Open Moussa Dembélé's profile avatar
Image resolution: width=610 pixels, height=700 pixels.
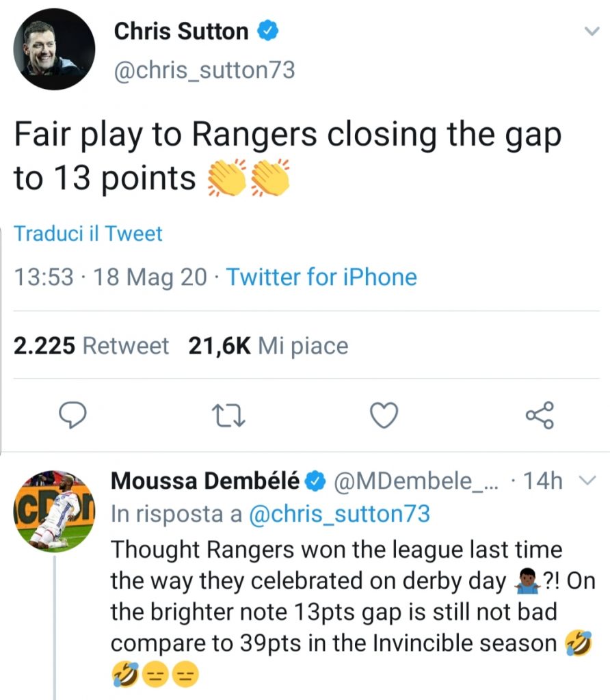(54, 510)
